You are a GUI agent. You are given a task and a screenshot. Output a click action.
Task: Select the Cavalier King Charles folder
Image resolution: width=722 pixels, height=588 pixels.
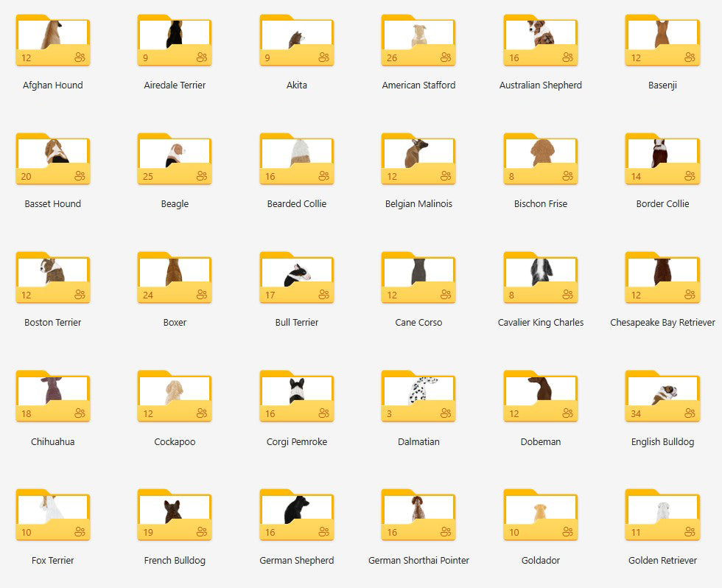coord(540,279)
